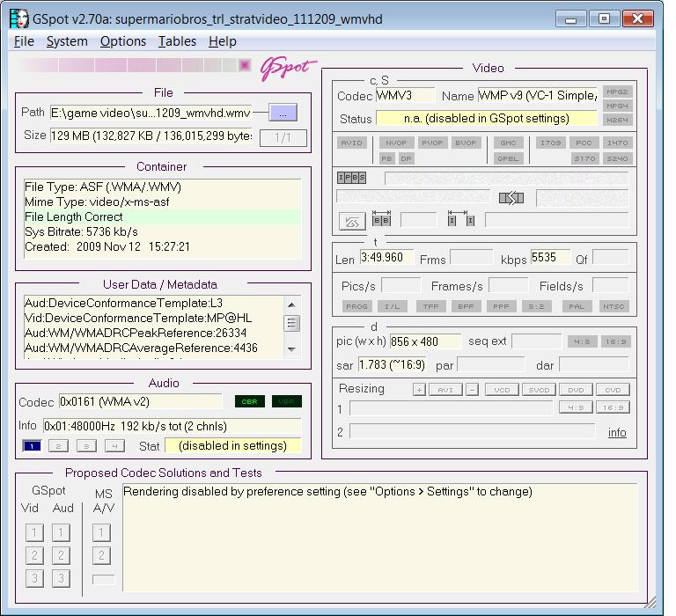Click the Resizing VCD preset
676x616 pixels.
coord(502,390)
